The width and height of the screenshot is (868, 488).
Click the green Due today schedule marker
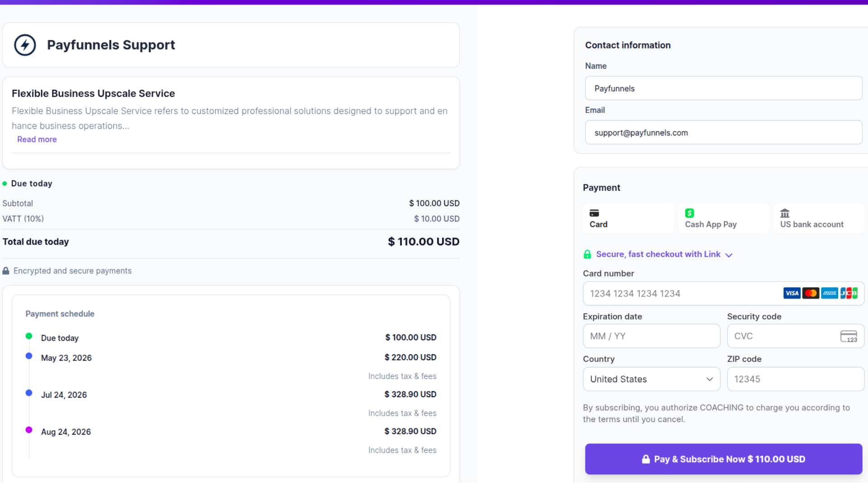pyautogui.click(x=29, y=336)
